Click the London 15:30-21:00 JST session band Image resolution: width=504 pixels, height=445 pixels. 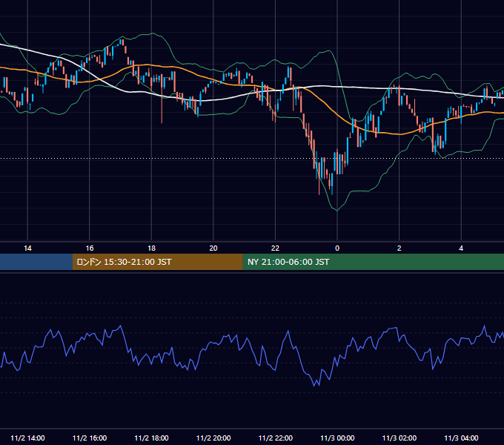(x=157, y=262)
